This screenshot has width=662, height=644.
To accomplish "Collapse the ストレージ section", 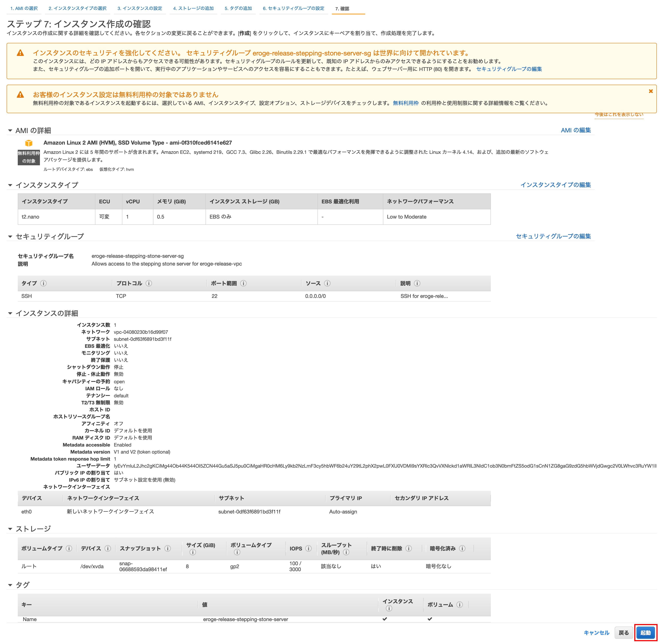I will pos(10,529).
